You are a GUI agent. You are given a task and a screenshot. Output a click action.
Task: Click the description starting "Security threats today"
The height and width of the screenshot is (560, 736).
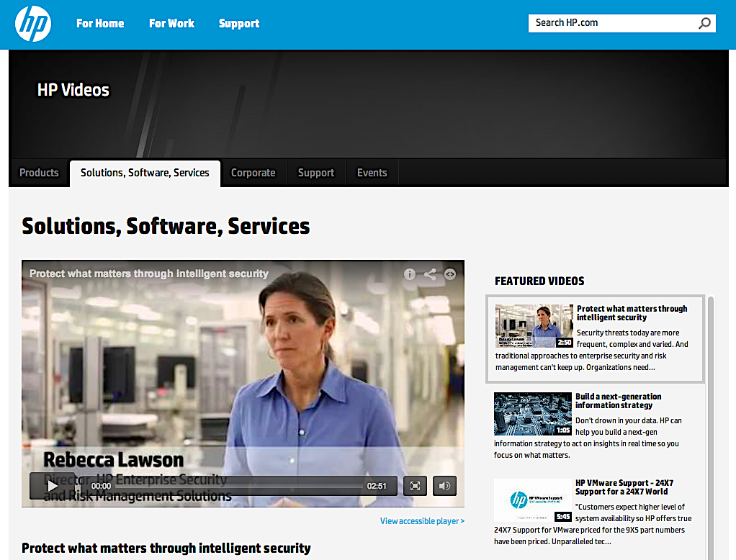[592, 350]
